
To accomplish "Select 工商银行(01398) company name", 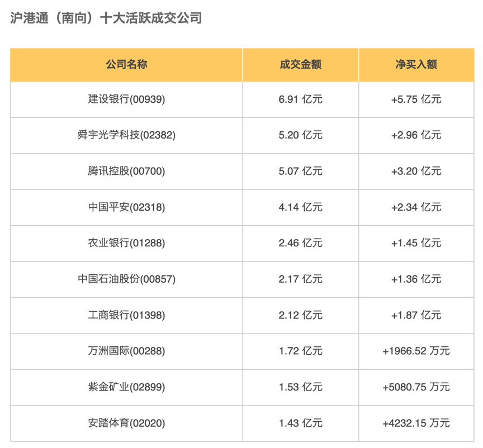I will coord(126,315).
